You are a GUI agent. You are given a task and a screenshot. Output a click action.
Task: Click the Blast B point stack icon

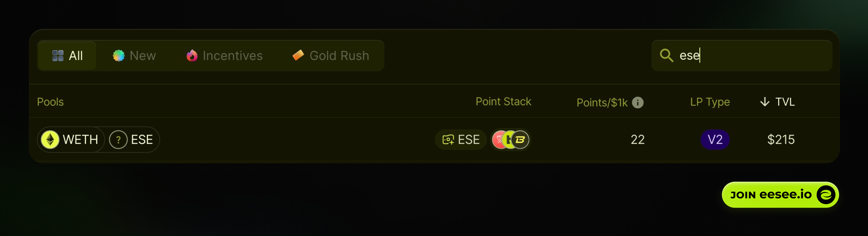pos(520,139)
